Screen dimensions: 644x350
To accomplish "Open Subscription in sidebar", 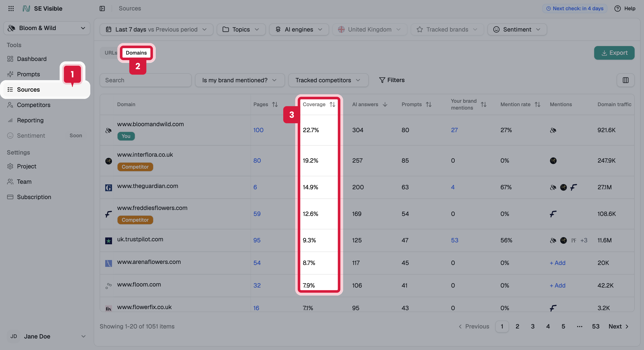I will [x=34, y=197].
